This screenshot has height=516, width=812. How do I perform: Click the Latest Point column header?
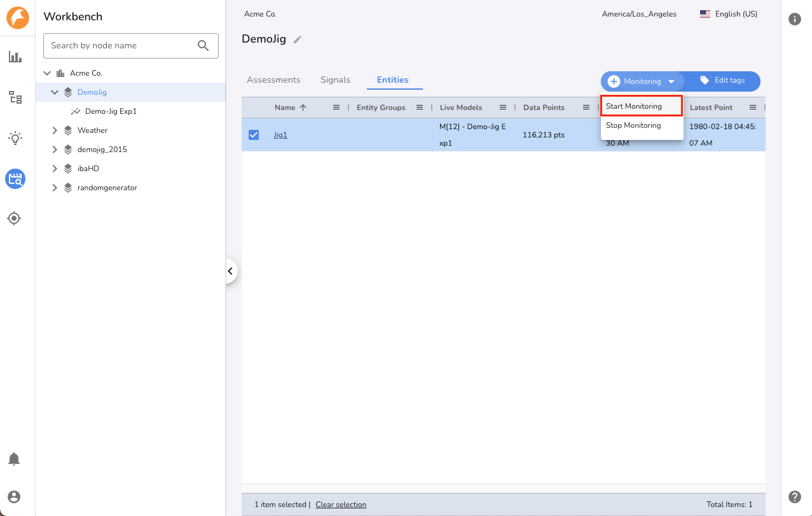tap(711, 108)
